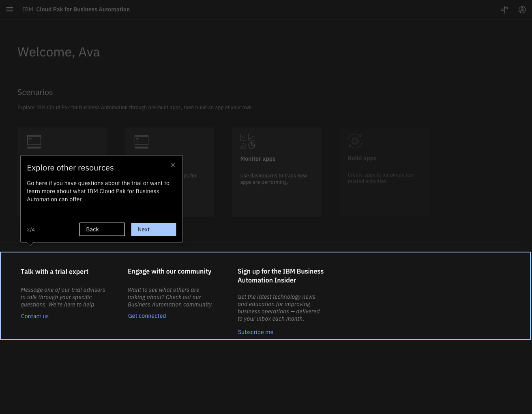Viewport: 532px width, 414px height.
Task: Advance the tour with the Next button
Action: click(x=154, y=229)
